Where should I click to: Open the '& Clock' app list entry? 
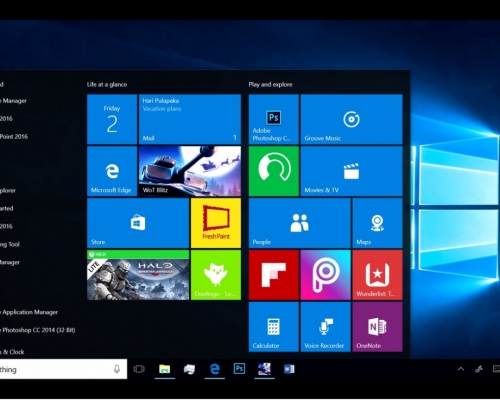pyautogui.click(x=12, y=352)
